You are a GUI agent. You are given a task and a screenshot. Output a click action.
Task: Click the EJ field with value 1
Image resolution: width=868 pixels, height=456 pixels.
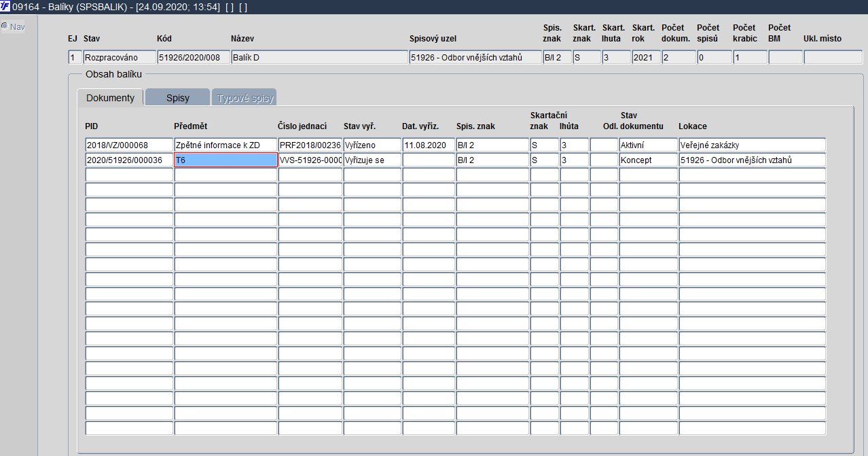(75, 58)
